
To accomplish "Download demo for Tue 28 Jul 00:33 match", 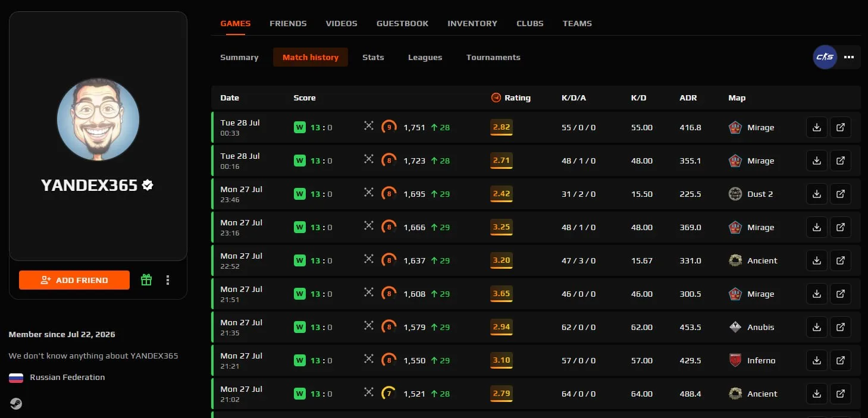I will point(817,127).
